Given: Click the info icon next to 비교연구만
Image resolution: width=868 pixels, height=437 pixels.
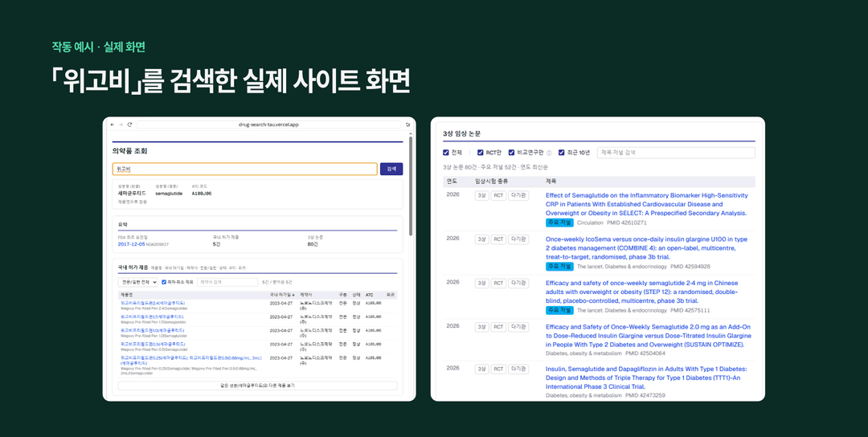Looking at the screenshot, I should click(549, 153).
